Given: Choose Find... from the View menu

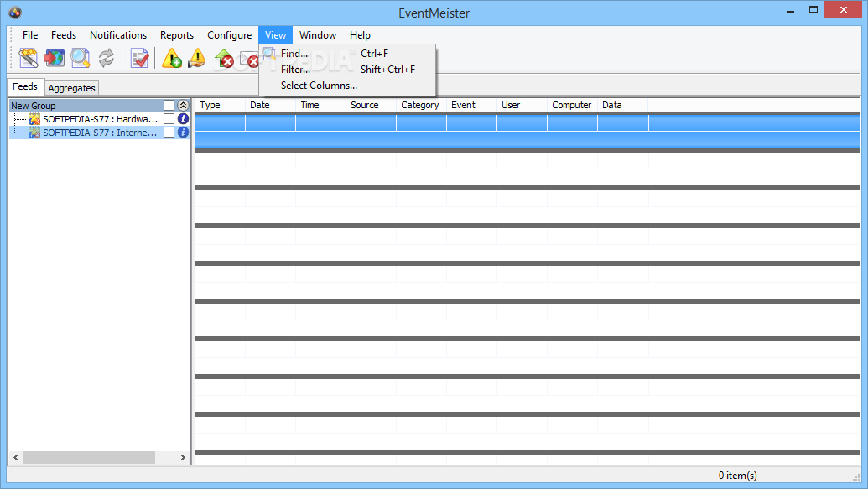Looking at the screenshot, I should [x=347, y=53].
